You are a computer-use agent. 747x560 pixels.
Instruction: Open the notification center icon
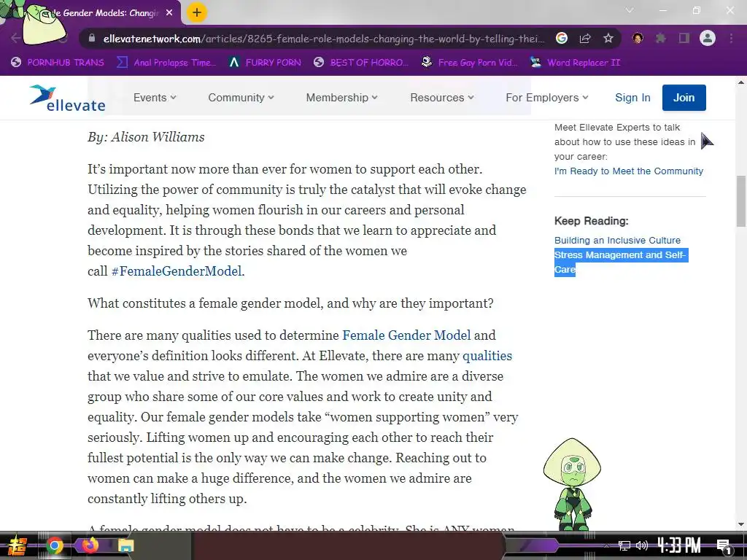(x=724, y=546)
